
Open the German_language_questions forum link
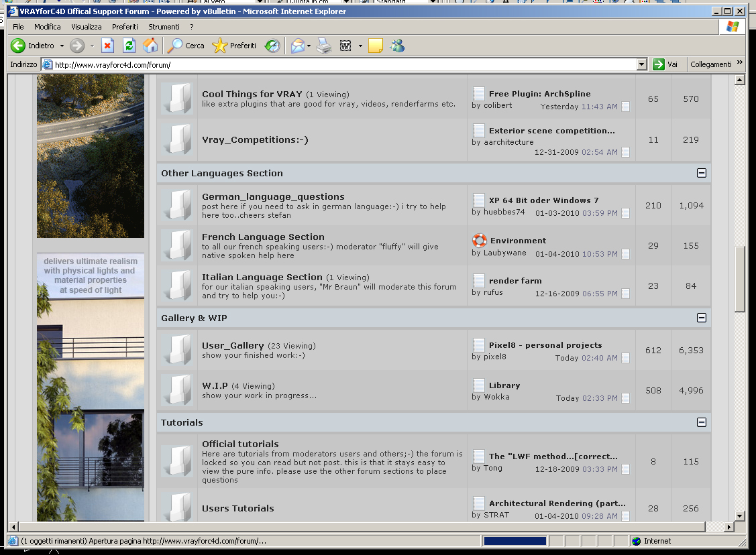[273, 196]
